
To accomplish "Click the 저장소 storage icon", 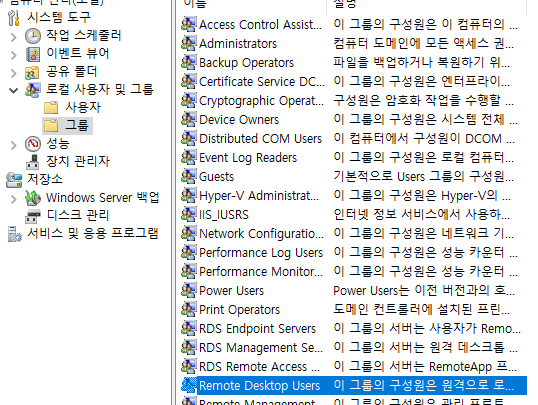I will [14, 180].
